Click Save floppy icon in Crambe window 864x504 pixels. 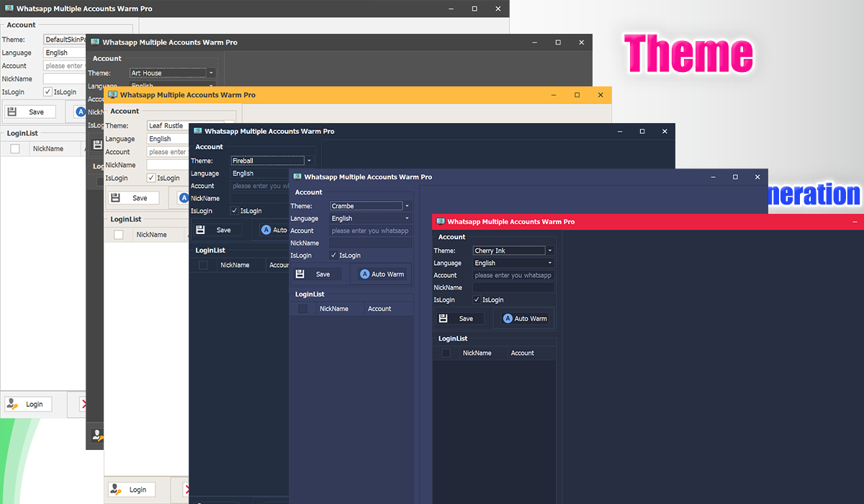pyautogui.click(x=300, y=274)
